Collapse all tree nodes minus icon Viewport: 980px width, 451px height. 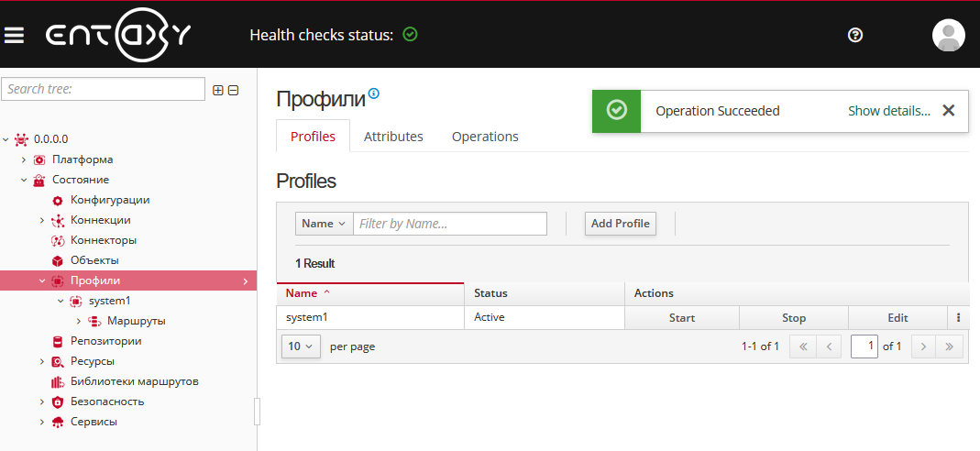(x=233, y=90)
